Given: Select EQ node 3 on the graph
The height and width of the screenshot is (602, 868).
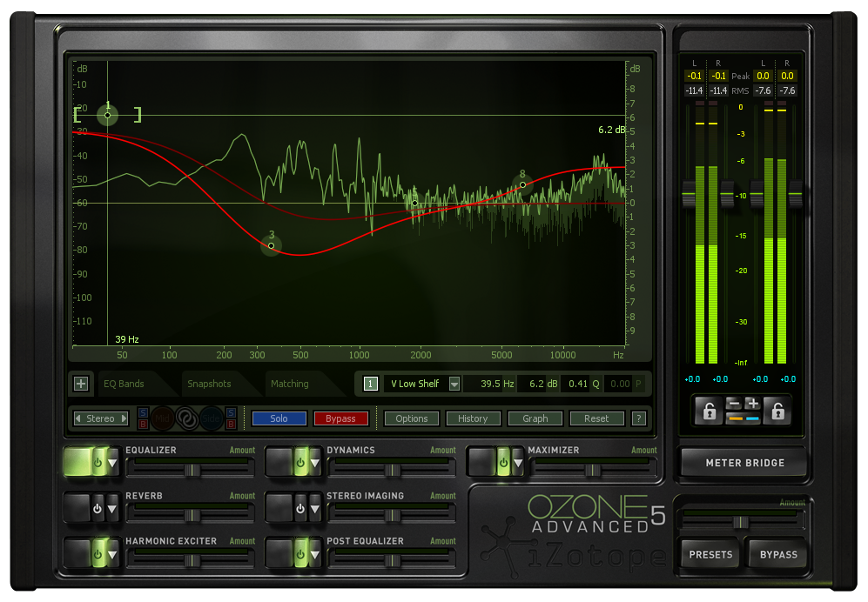Looking at the screenshot, I should [272, 245].
